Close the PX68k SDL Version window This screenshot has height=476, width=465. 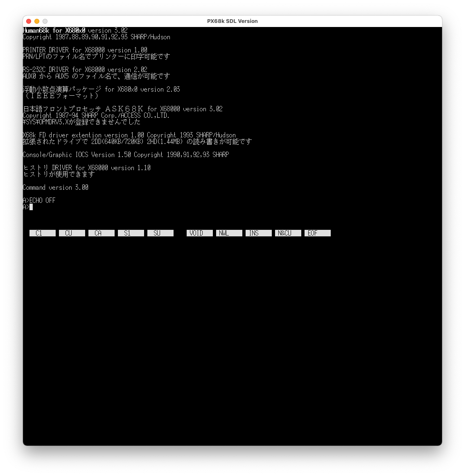click(x=29, y=21)
